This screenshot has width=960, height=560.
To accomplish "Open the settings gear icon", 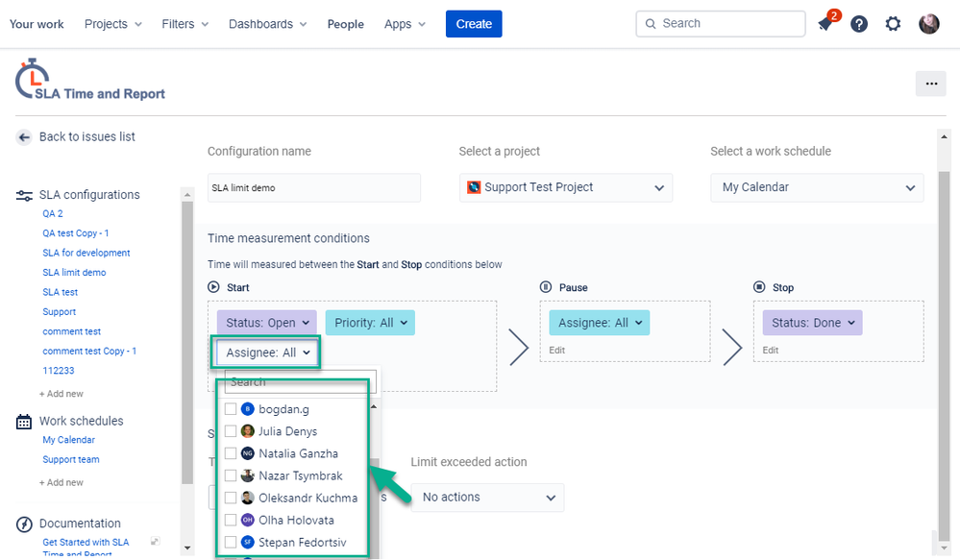I will (894, 24).
